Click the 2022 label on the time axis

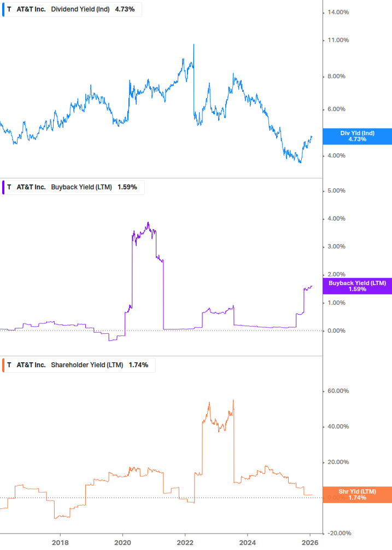(185, 543)
